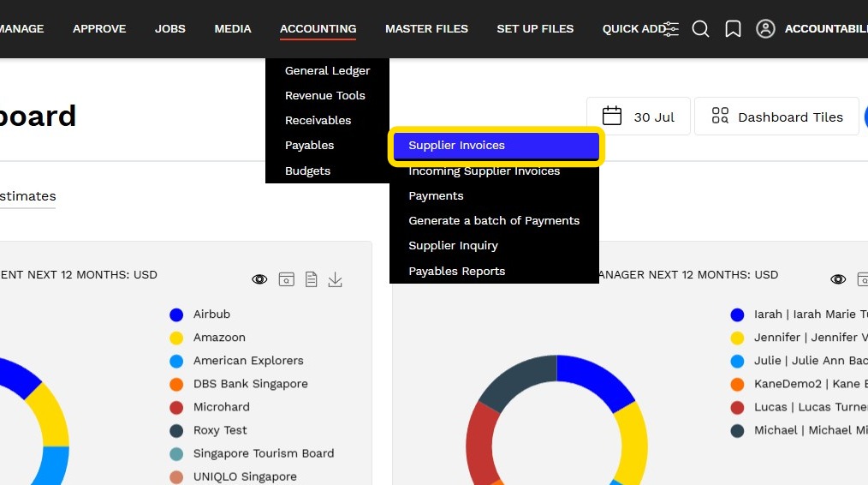Click the Quick Add sliders icon
The image size is (868, 485).
click(x=671, y=29)
